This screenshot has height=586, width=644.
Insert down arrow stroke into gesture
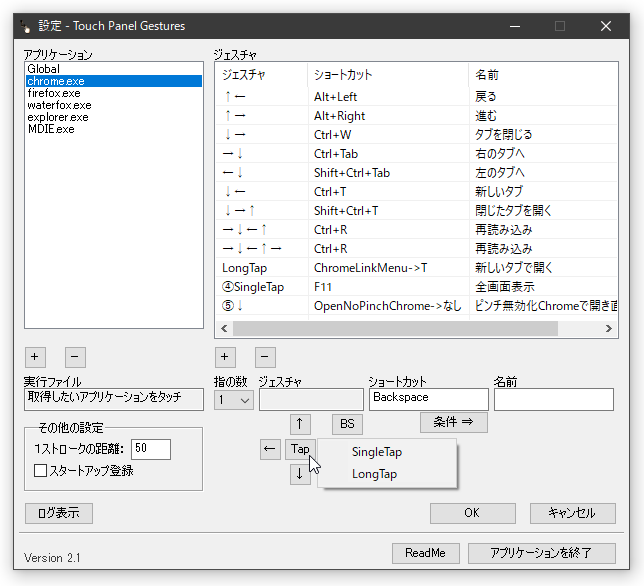[x=300, y=474]
